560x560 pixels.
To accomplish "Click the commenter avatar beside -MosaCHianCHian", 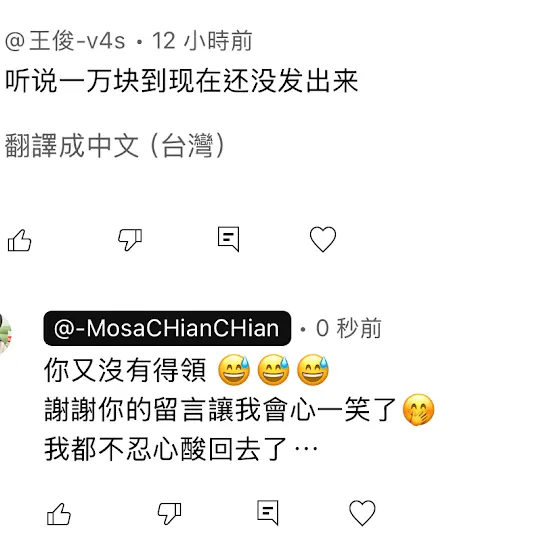I will point(5,334).
